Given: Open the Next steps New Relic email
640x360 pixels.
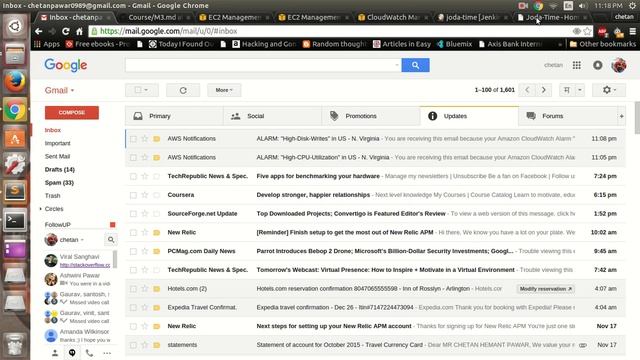Looking at the screenshot, I should coord(375,326).
